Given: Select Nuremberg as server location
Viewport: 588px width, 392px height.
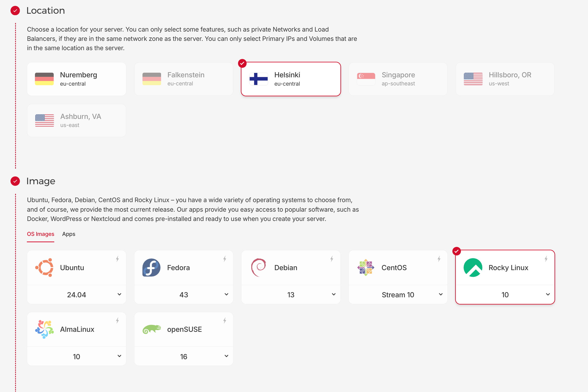Looking at the screenshot, I should 76,79.
